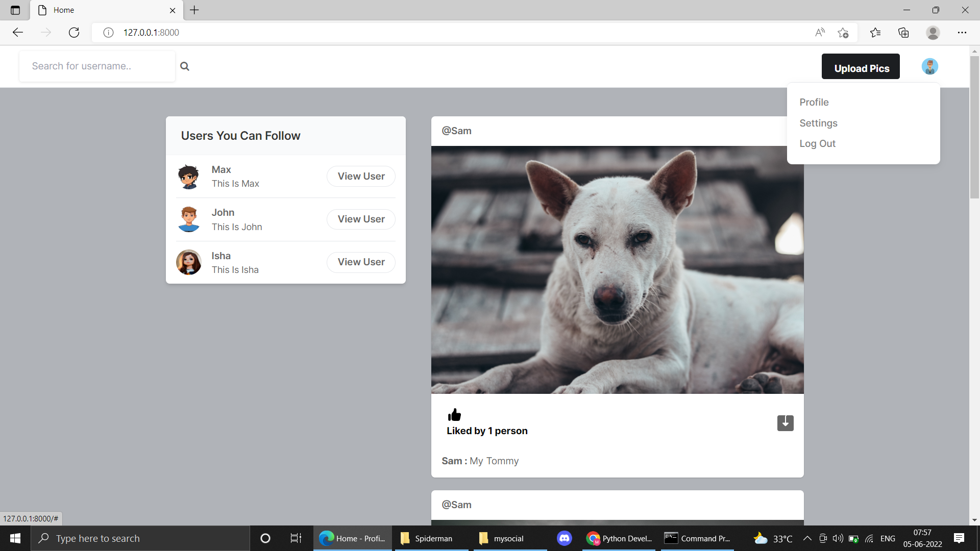Viewport: 980px width, 551px height.
Task: Download the dog photo using arrow icon
Action: [785, 423]
